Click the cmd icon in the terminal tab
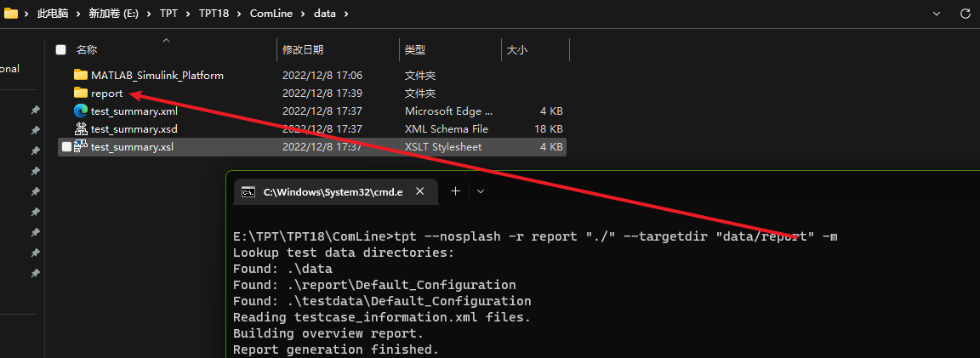Viewport: 980px width, 358px height. (248, 192)
